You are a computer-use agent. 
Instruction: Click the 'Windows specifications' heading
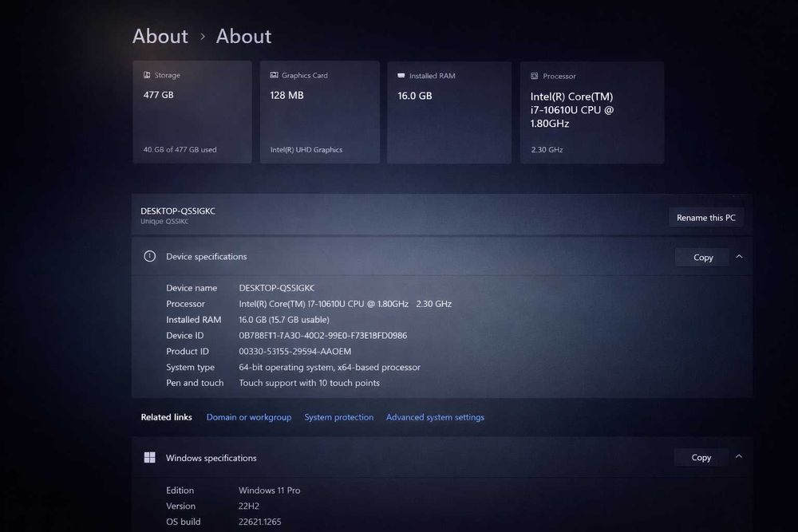tap(211, 458)
